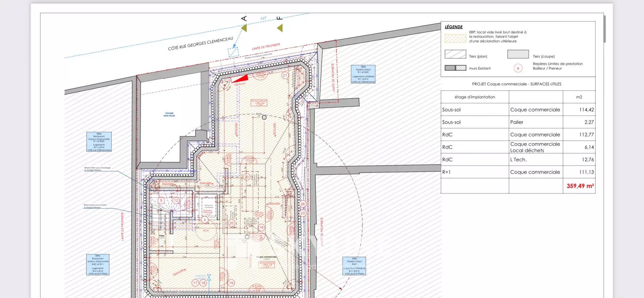Click 'CÔTÉ RUE GEORGES CLEMENCEAU' label
644x298 pixels.
click(201, 44)
